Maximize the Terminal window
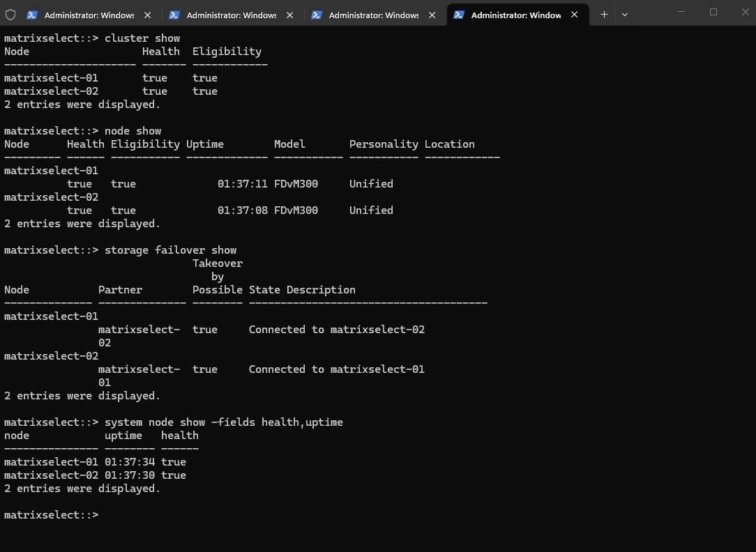Viewport: 756px width, 552px height. 713,12
